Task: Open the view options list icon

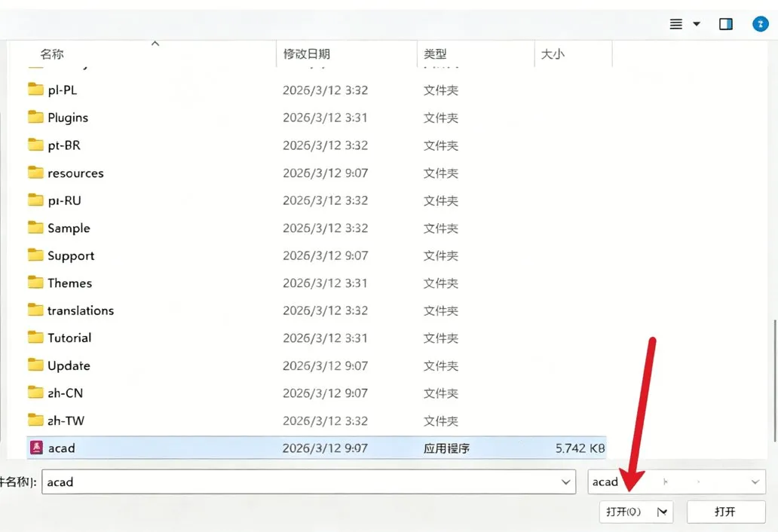Action: click(675, 24)
